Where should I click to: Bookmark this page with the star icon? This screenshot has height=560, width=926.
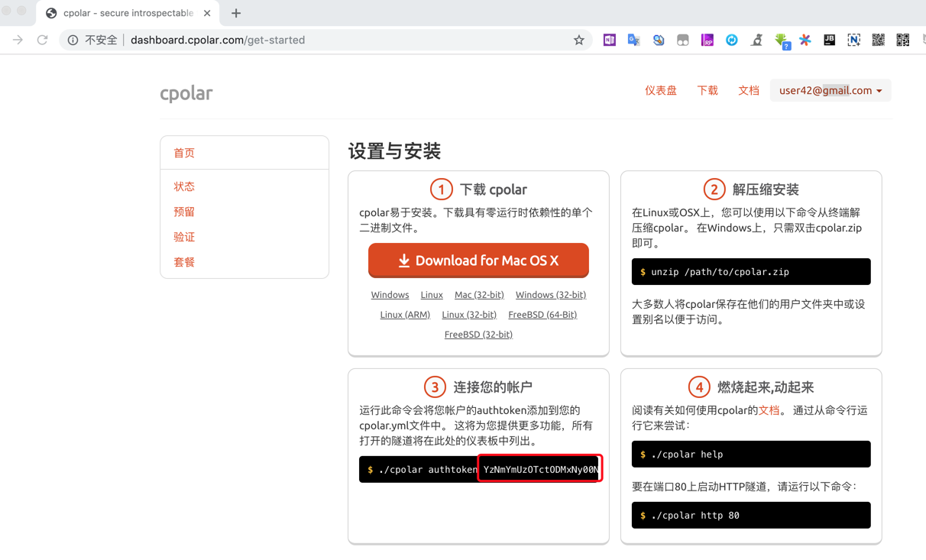(579, 40)
